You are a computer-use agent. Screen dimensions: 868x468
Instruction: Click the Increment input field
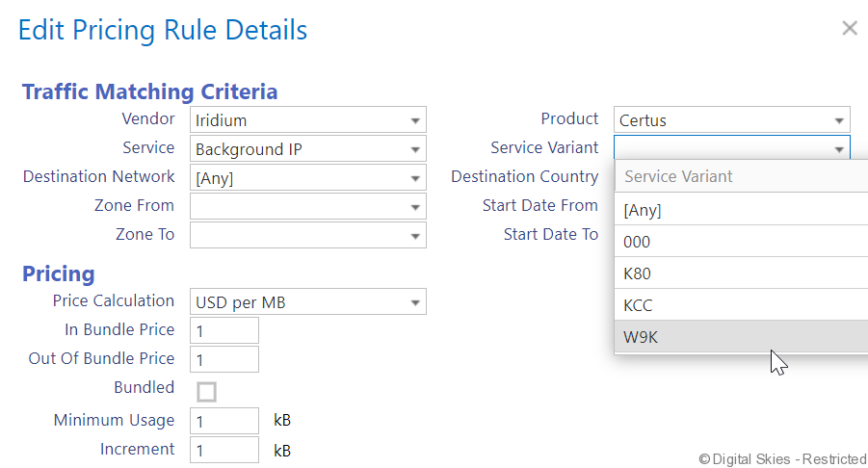(x=224, y=450)
